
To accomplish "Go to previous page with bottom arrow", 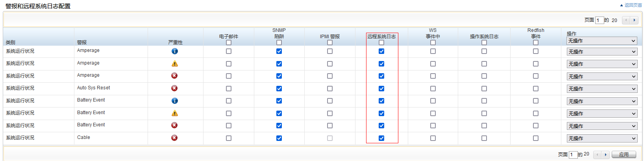I will tap(597, 155).
